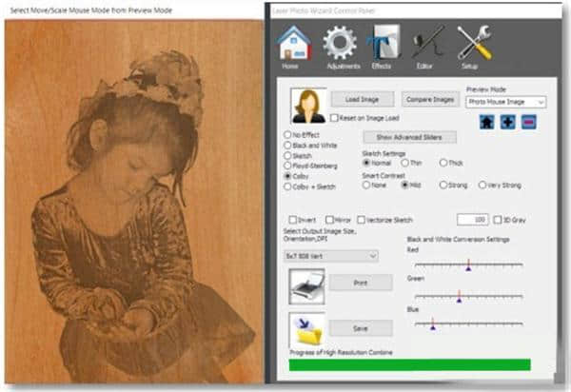Open the Effects section icon
571x392 pixels.
[383, 44]
